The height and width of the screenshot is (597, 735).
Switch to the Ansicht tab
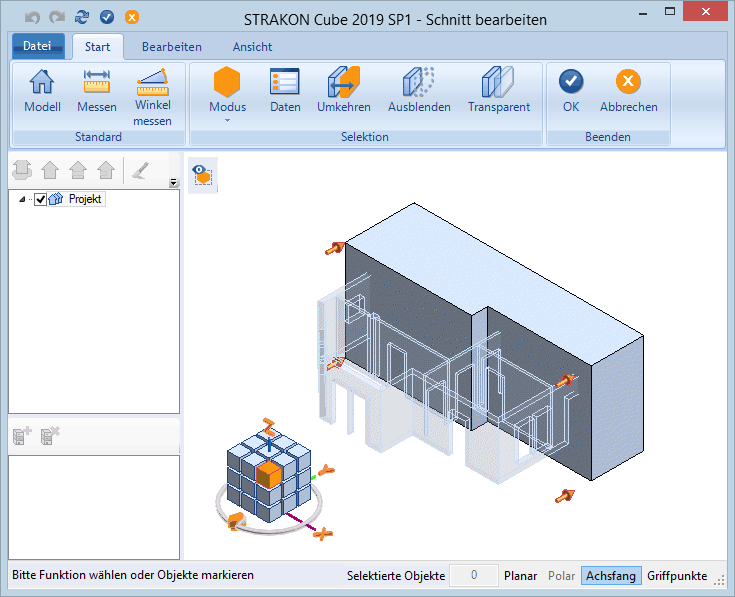(252, 47)
